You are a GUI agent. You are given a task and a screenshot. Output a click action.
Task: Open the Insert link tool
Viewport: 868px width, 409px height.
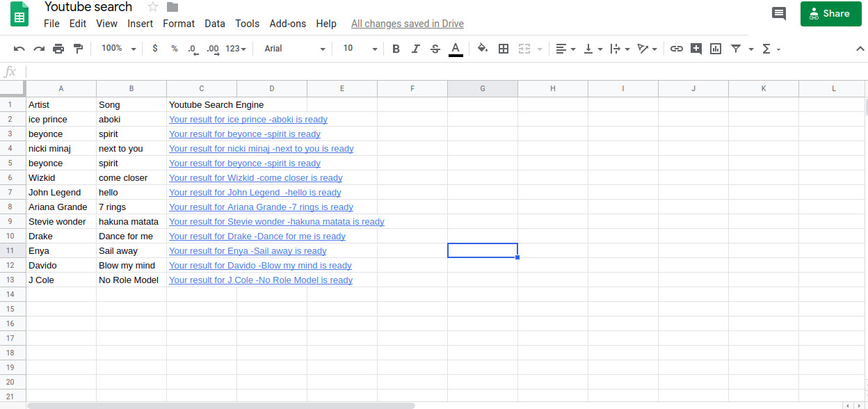[676, 49]
